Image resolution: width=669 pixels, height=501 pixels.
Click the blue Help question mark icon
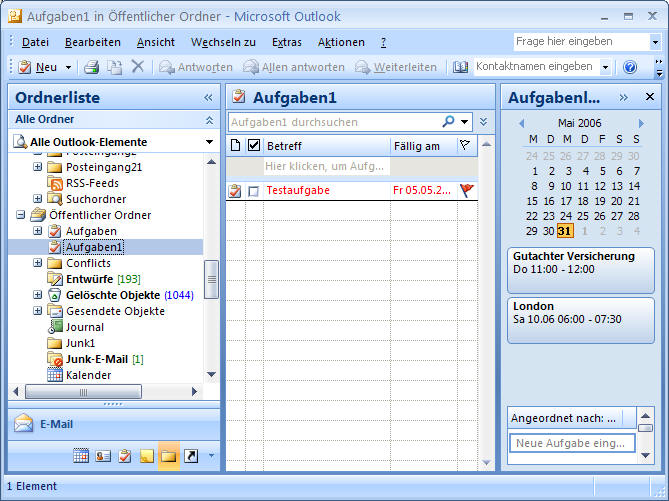tap(630, 67)
